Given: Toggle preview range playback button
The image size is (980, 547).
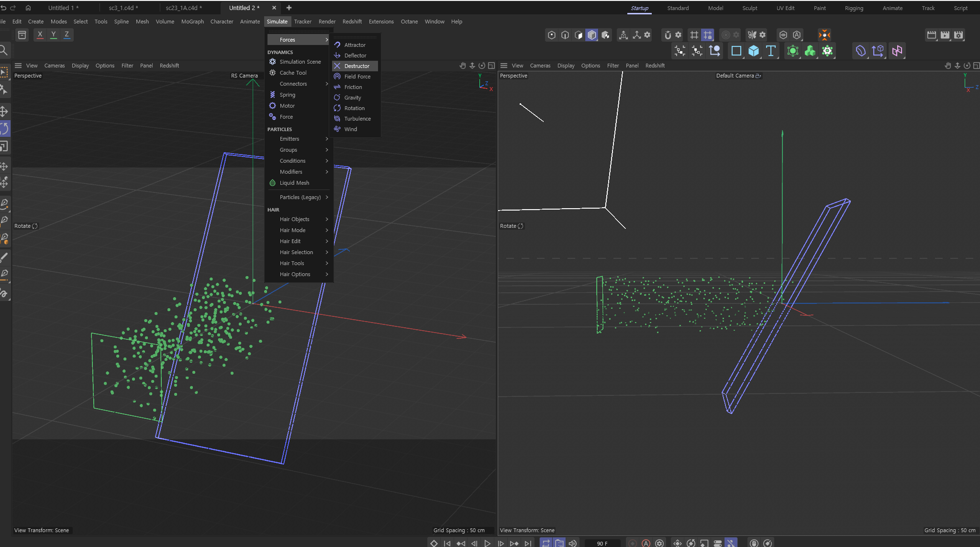Looking at the screenshot, I should (559, 543).
